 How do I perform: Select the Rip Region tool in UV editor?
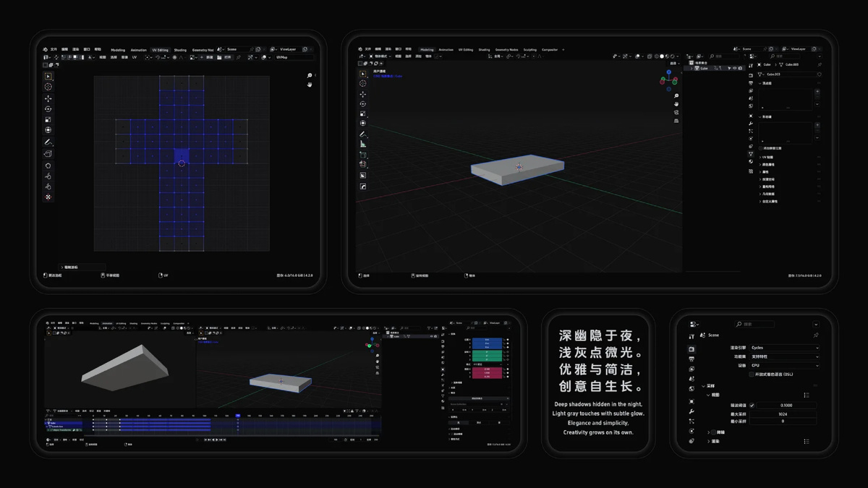click(48, 153)
